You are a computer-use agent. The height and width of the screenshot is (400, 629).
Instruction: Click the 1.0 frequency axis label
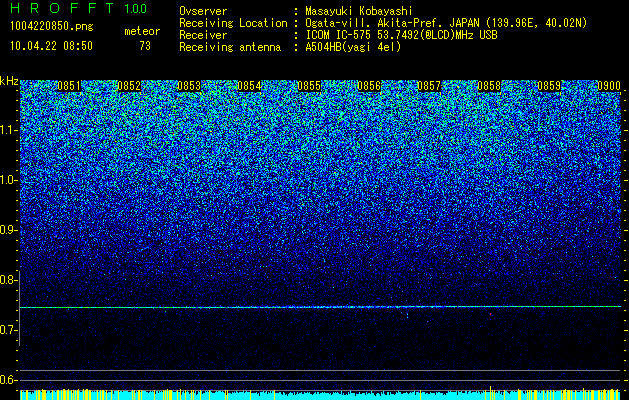pos(9,180)
